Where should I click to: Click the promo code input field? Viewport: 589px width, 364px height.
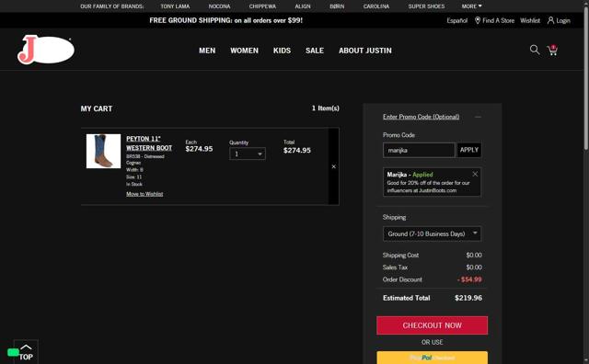pos(419,150)
